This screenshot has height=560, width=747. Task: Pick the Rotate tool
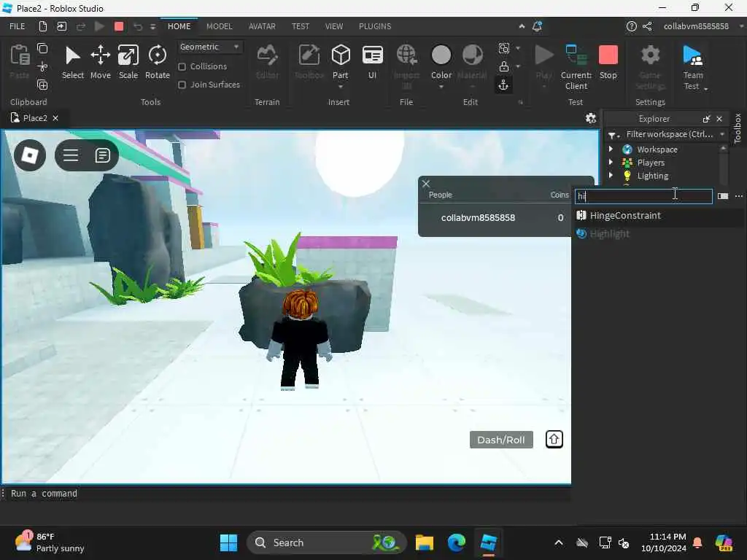(x=158, y=62)
